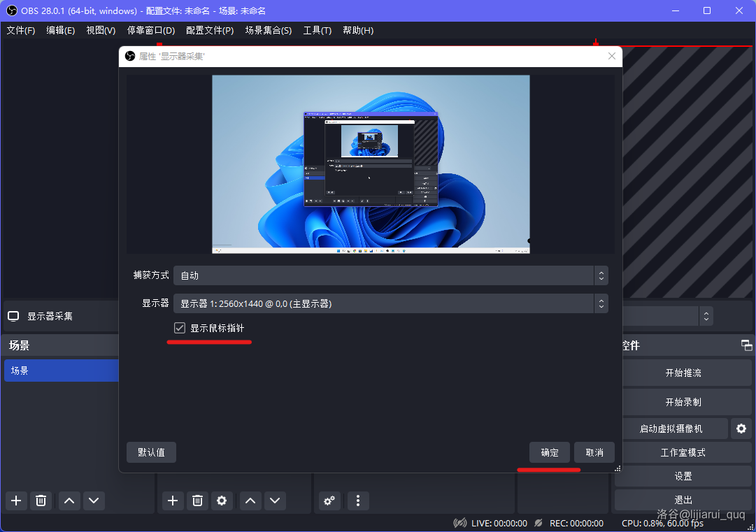
Task: Click the LIVE streaming status icon
Action: click(x=460, y=523)
